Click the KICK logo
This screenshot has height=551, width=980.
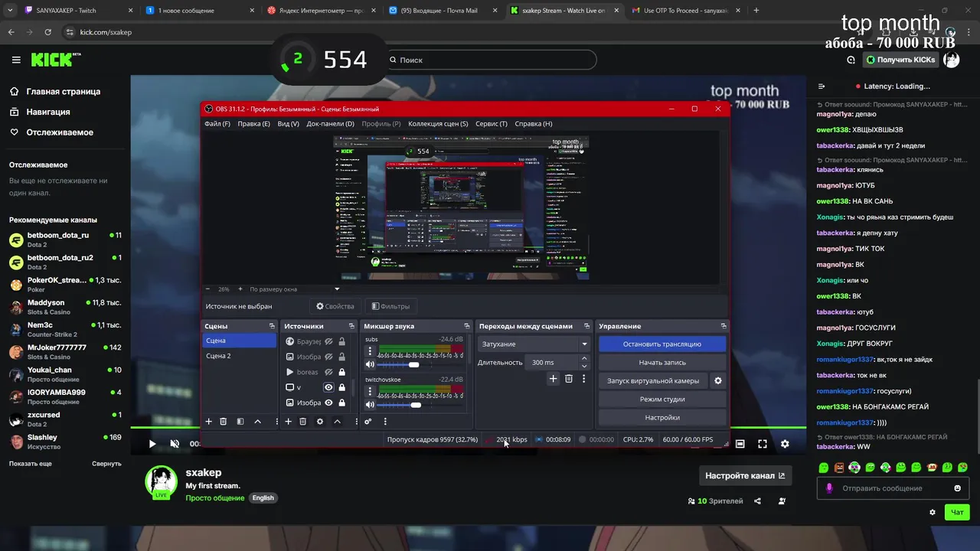tap(55, 60)
